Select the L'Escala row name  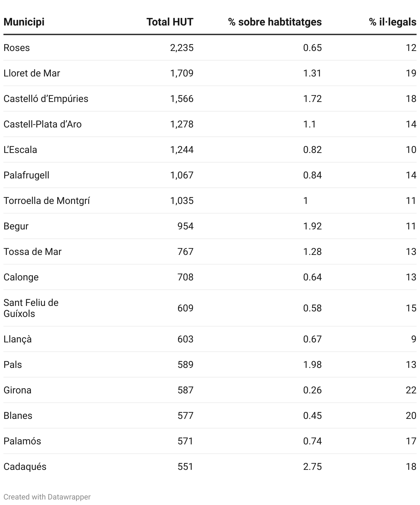[x=20, y=150]
